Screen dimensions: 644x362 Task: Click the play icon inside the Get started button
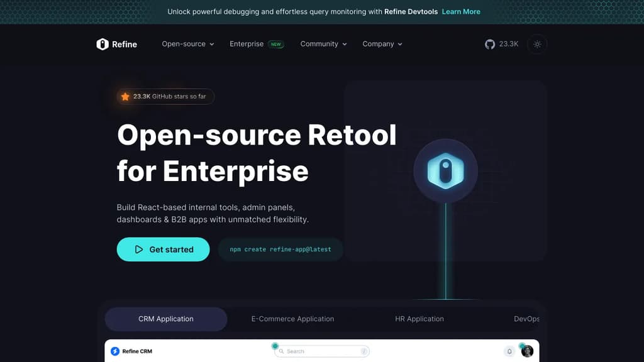click(140, 249)
